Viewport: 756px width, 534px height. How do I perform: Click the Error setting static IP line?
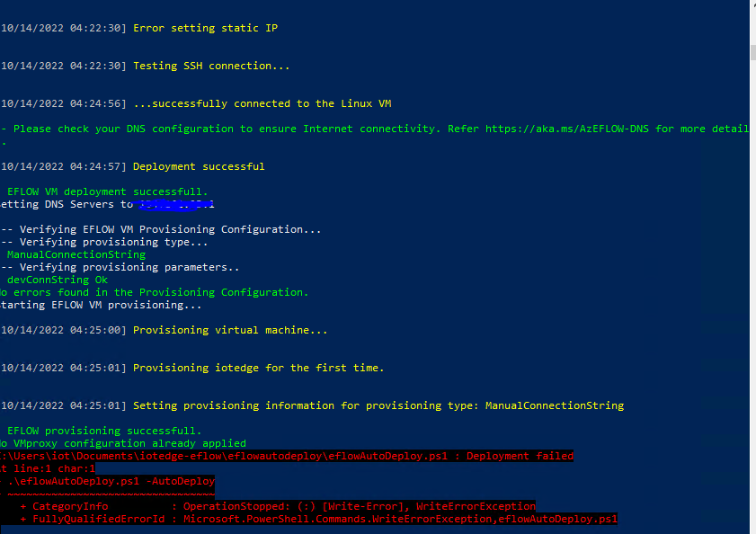click(202, 28)
